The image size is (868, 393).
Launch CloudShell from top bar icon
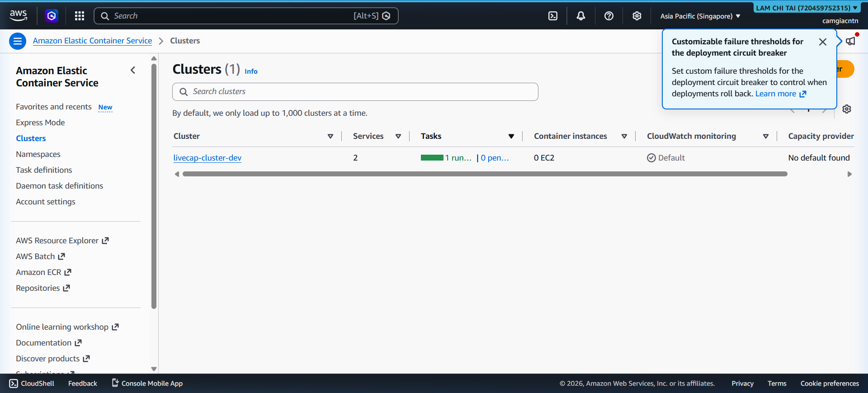pyautogui.click(x=553, y=16)
